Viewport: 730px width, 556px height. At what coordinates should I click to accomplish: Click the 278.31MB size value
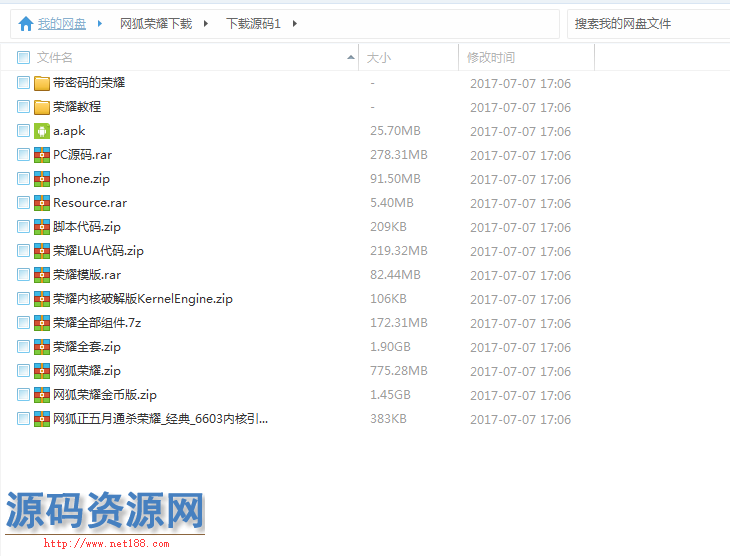click(399, 155)
